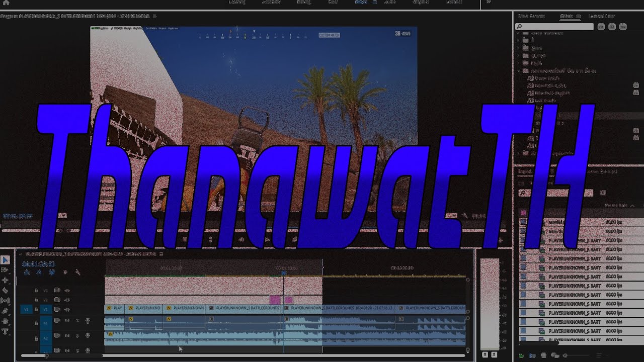644x362 pixels.
Task: Select the Slip tool
Action: pyautogui.click(x=5, y=301)
